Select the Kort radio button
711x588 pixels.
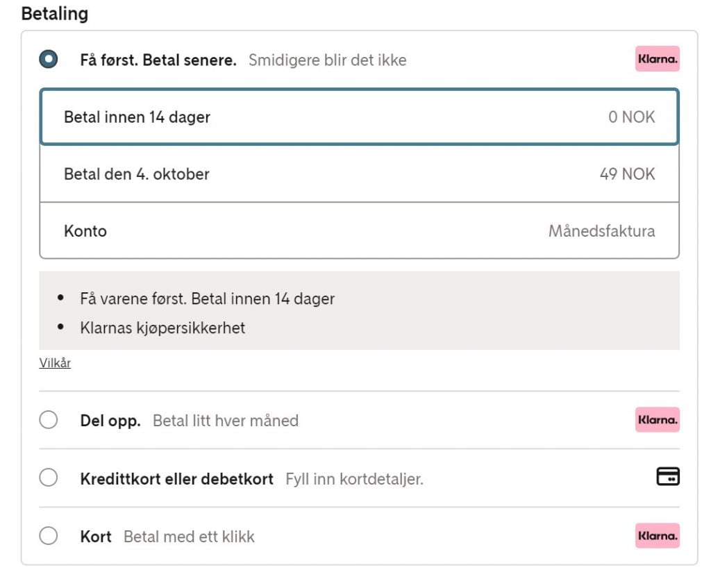pyautogui.click(x=49, y=536)
